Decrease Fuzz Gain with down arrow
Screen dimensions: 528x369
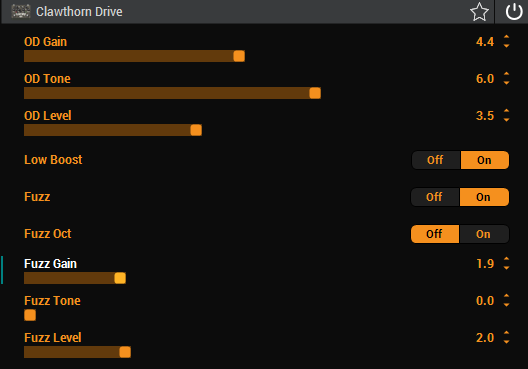[506, 268]
